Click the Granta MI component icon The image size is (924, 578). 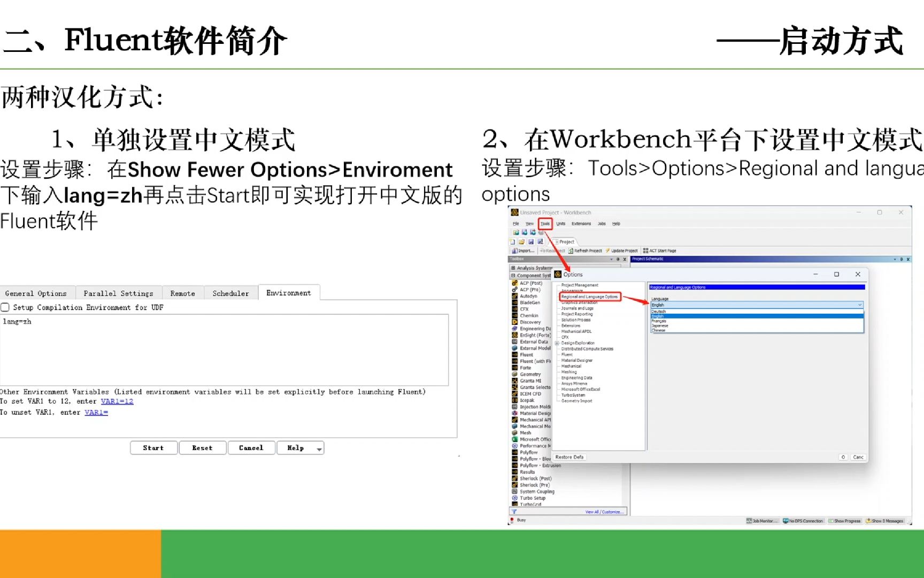coord(515,381)
